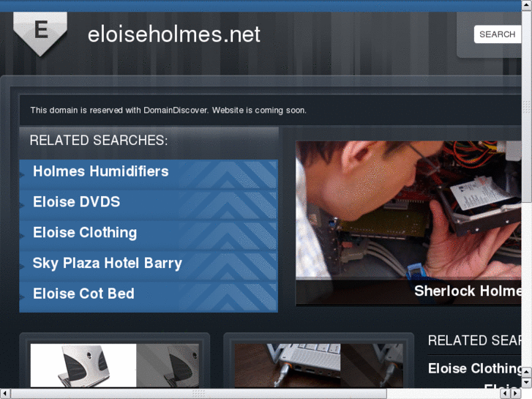This screenshot has height=399, width=532.
Task: Click the small arrow beside Holmes Humidifiers
Action: pos(22,175)
